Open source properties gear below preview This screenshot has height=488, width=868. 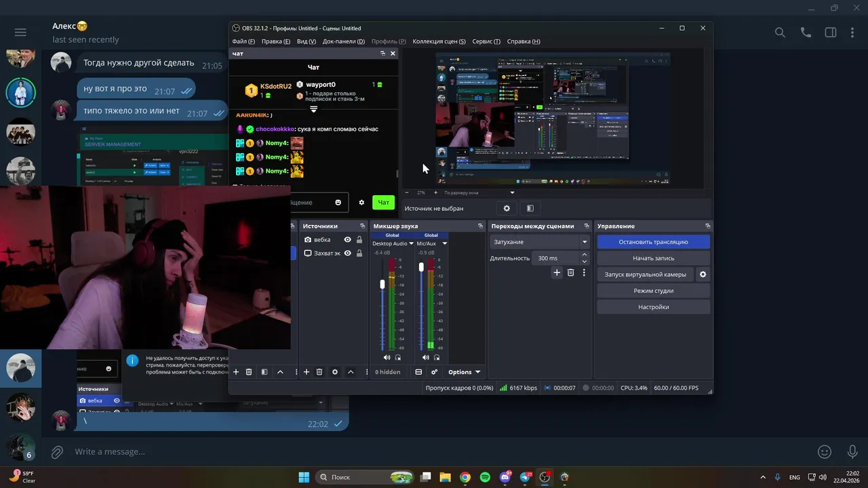click(x=507, y=208)
